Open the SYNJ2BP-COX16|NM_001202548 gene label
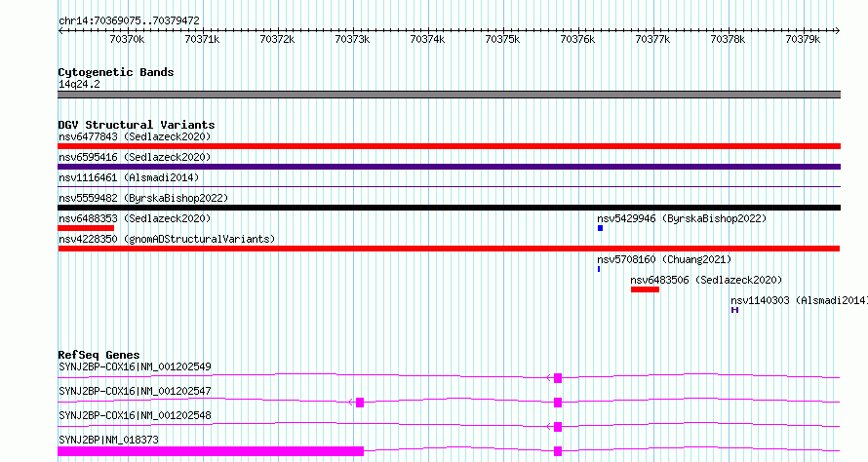Image resolution: width=868 pixels, height=462 pixels. 135,415
